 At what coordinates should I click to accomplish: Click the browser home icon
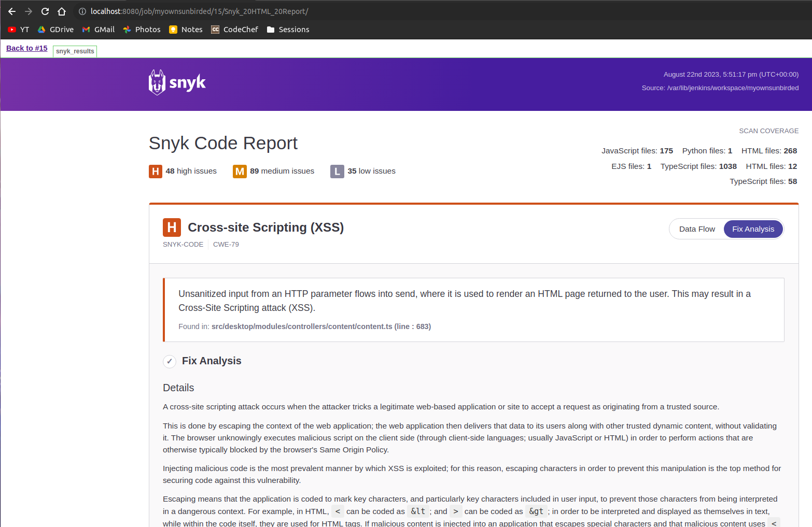[x=62, y=11]
